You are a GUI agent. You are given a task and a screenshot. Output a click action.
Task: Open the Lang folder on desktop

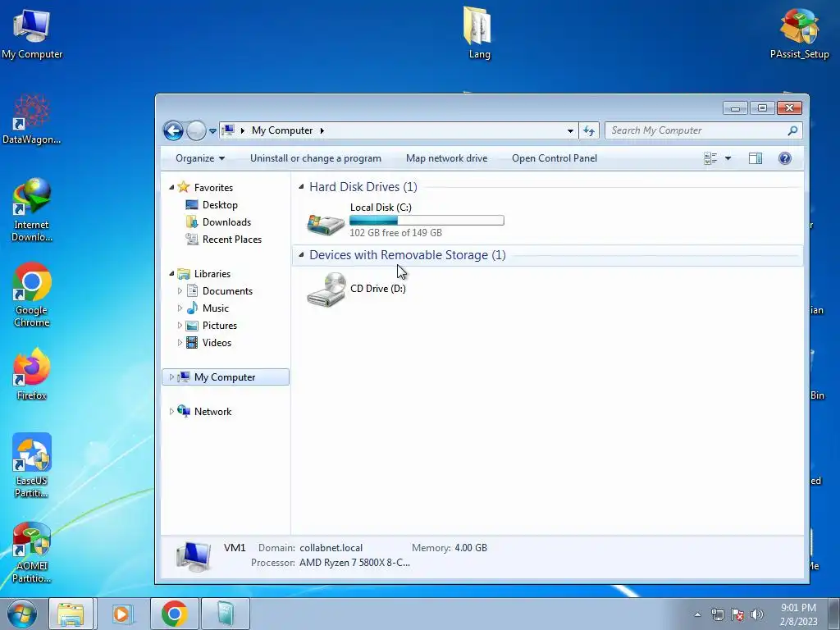(478, 32)
